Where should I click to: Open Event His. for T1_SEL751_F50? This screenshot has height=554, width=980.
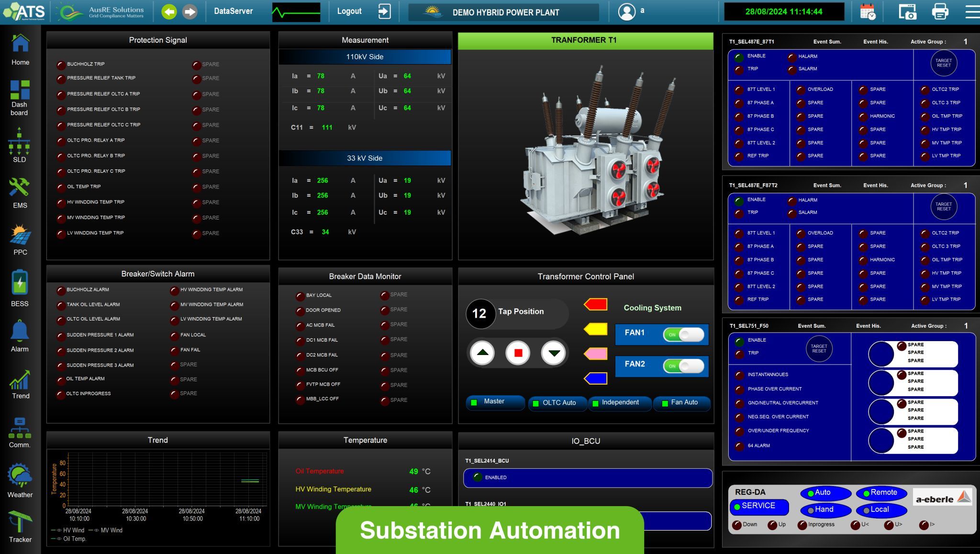coord(868,326)
